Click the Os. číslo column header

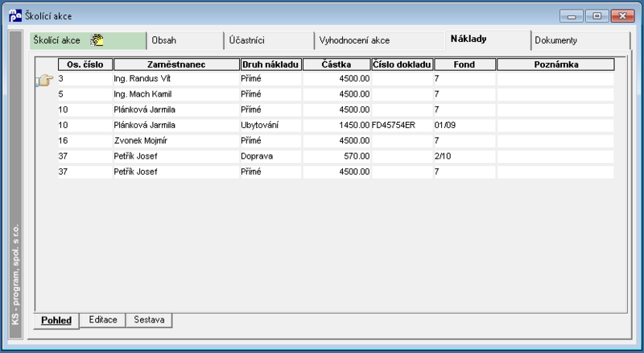85,64
